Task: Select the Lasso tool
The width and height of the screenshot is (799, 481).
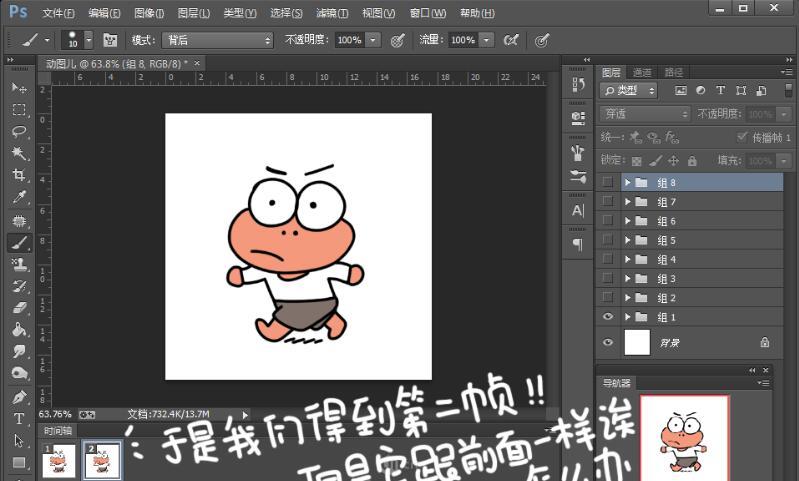Action: (x=19, y=132)
